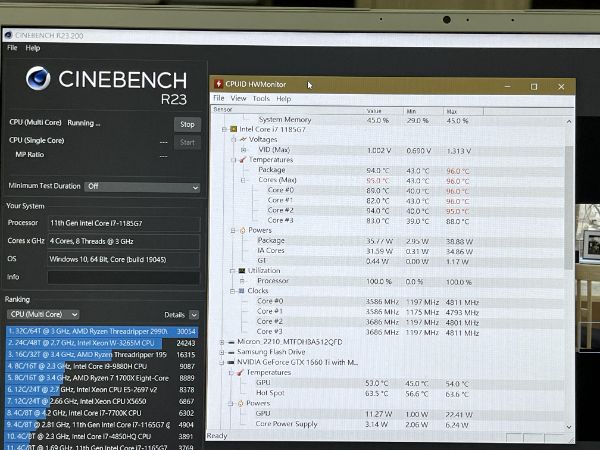Expand the Micron 2210 drive node
Screen dimensions: 600x450
coord(222,342)
